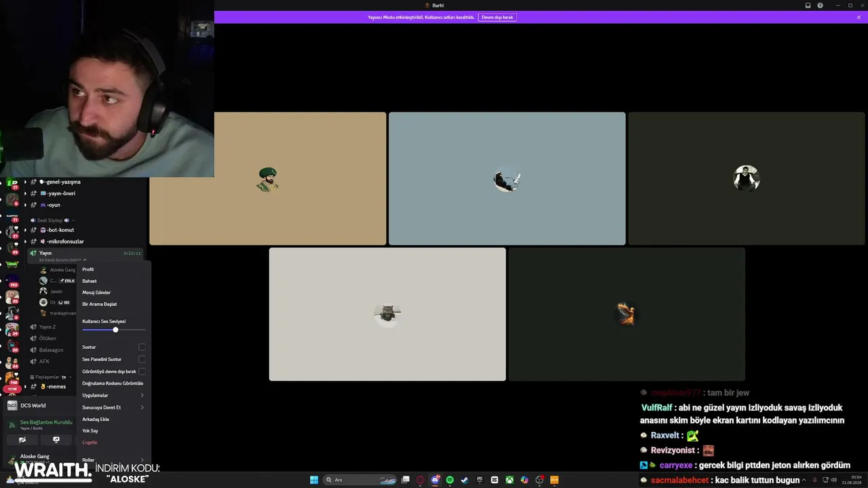The image size is (868, 488).
Task: Check the Görüntüyü devre dışı bırak checkbox
Action: (x=142, y=371)
